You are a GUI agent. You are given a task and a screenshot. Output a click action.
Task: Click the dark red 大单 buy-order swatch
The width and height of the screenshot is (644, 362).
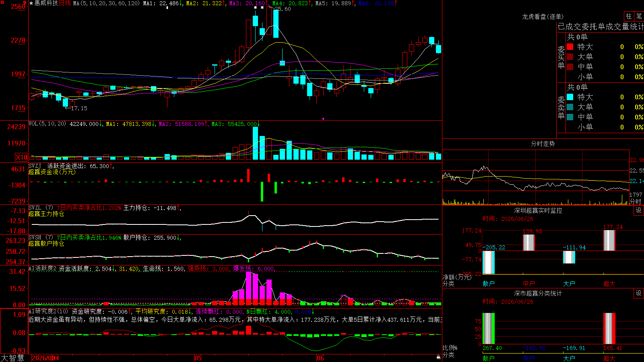570,57
